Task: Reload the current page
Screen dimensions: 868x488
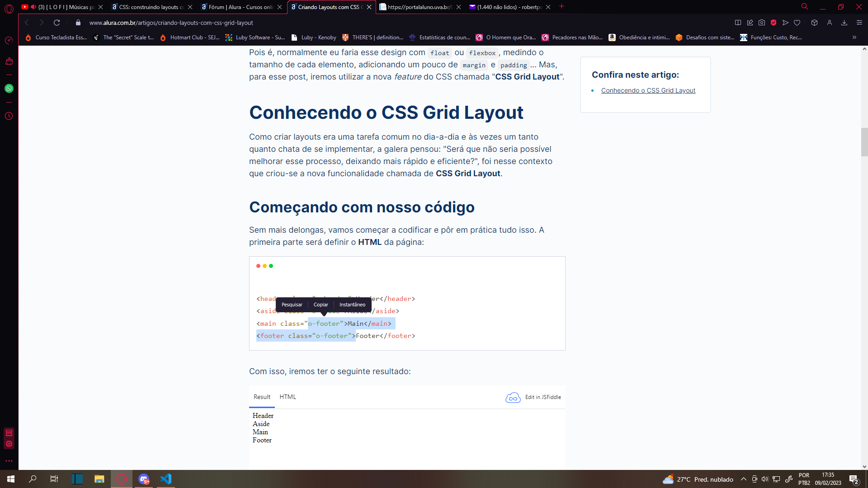Action: 57,23
